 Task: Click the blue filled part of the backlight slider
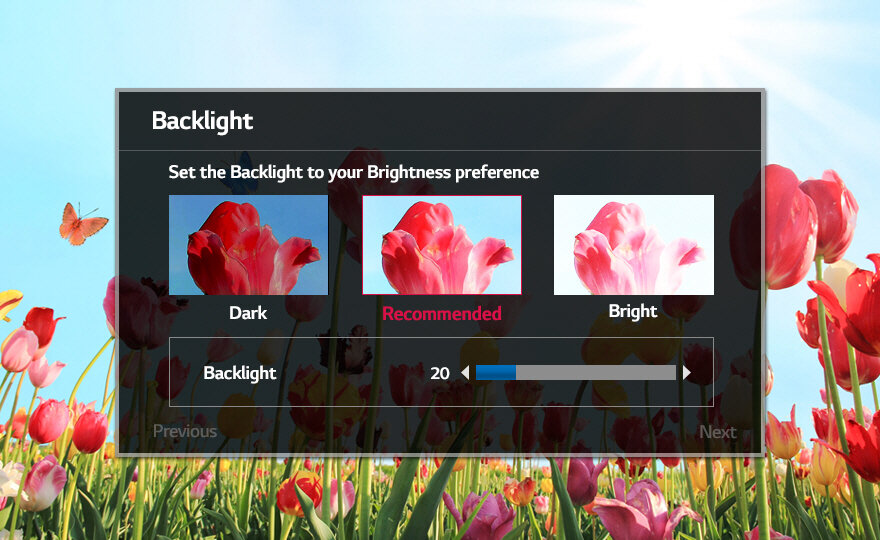click(495, 373)
